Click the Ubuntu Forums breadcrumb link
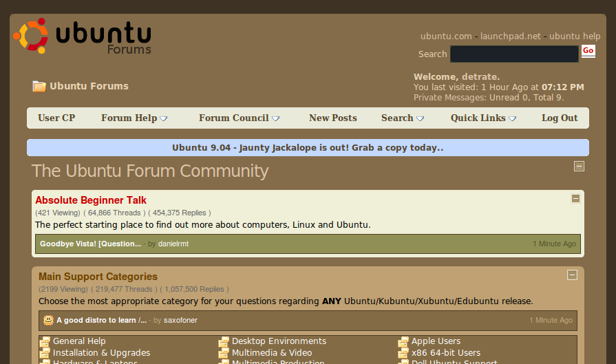616x364 pixels. (x=89, y=86)
